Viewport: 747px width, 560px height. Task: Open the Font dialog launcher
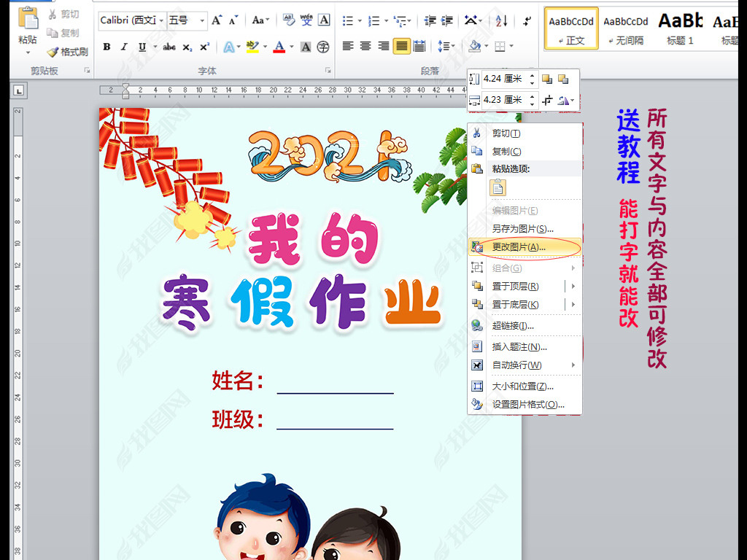coord(328,70)
